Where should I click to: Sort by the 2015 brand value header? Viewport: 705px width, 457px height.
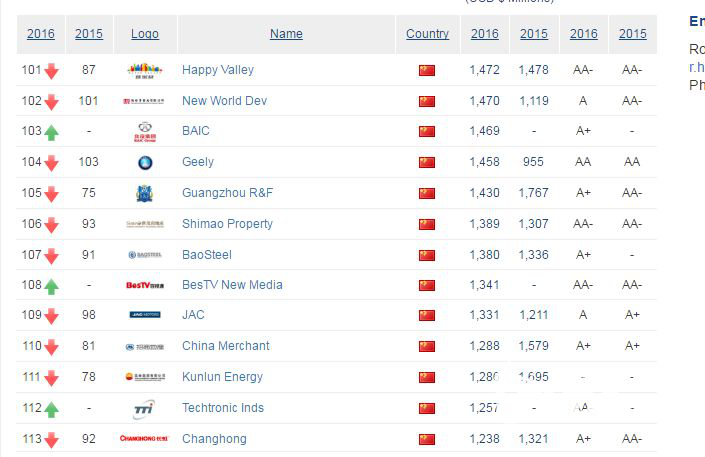pyautogui.click(x=534, y=34)
